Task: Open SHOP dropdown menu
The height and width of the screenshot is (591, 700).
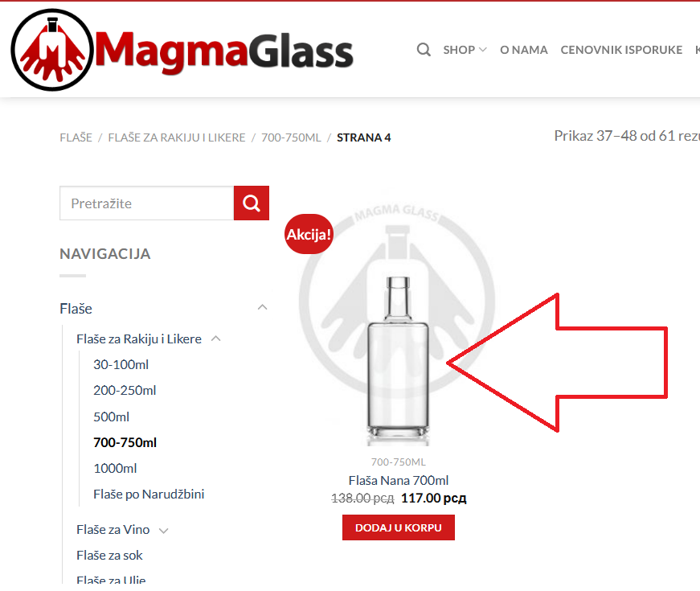Action: tap(465, 50)
